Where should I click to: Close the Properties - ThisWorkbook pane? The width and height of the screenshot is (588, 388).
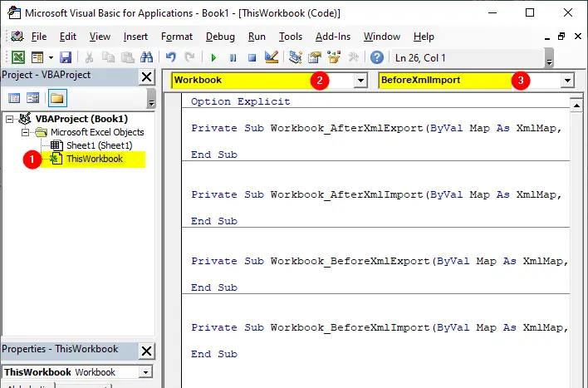[x=147, y=351]
